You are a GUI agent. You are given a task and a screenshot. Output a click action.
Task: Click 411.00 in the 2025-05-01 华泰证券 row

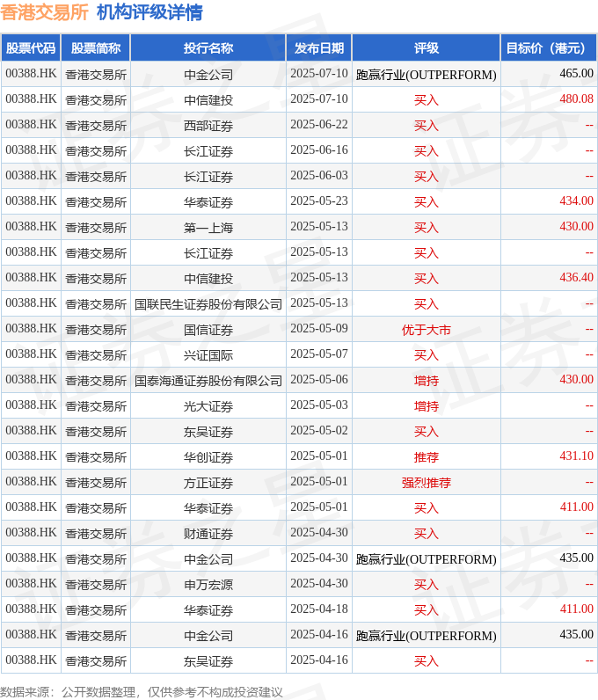point(577,507)
